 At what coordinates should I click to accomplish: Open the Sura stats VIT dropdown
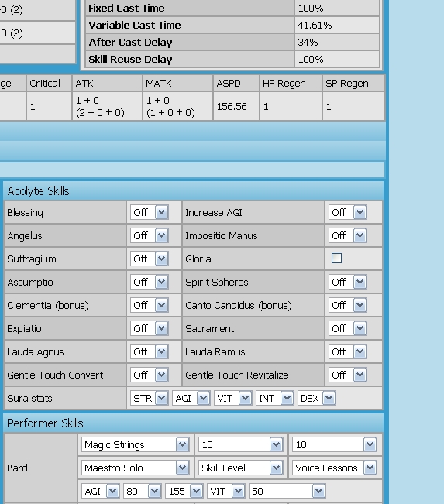tap(233, 398)
